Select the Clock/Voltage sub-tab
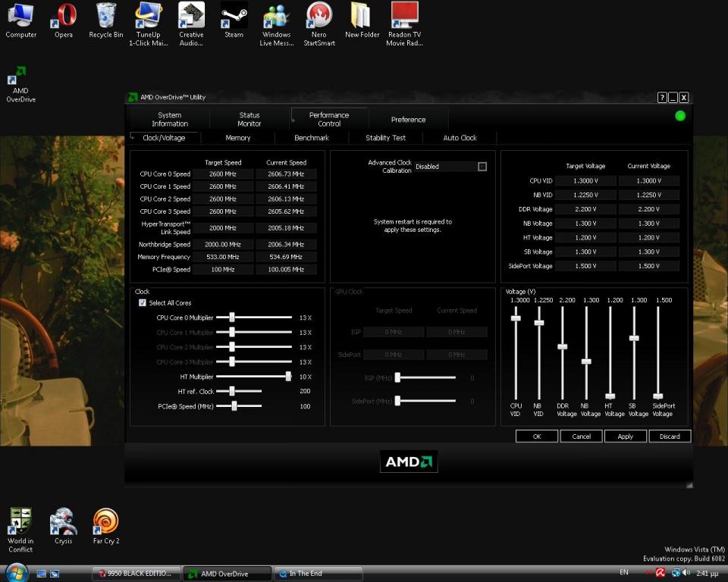Screen dimensions: 728x582 point(164,138)
